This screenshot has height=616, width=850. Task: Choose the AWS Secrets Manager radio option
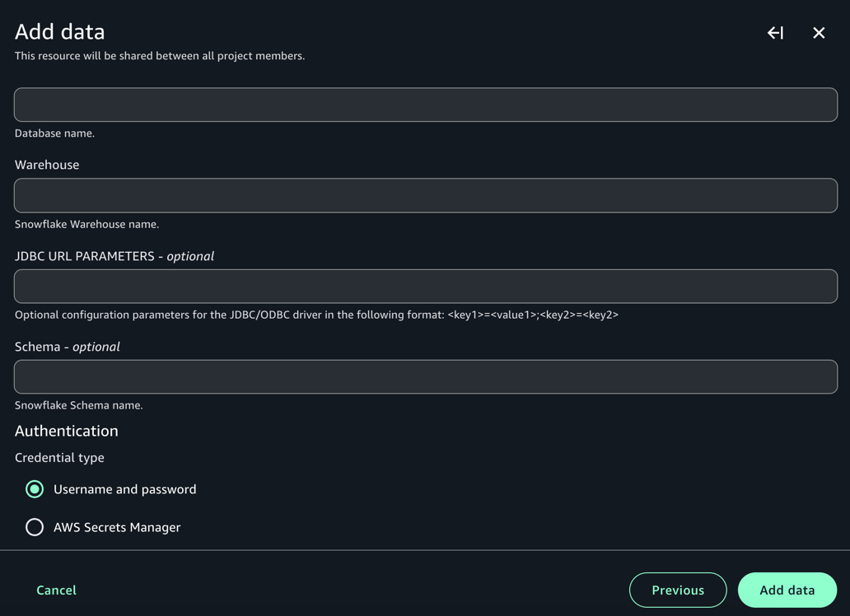pyautogui.click(x=35, y=527)
